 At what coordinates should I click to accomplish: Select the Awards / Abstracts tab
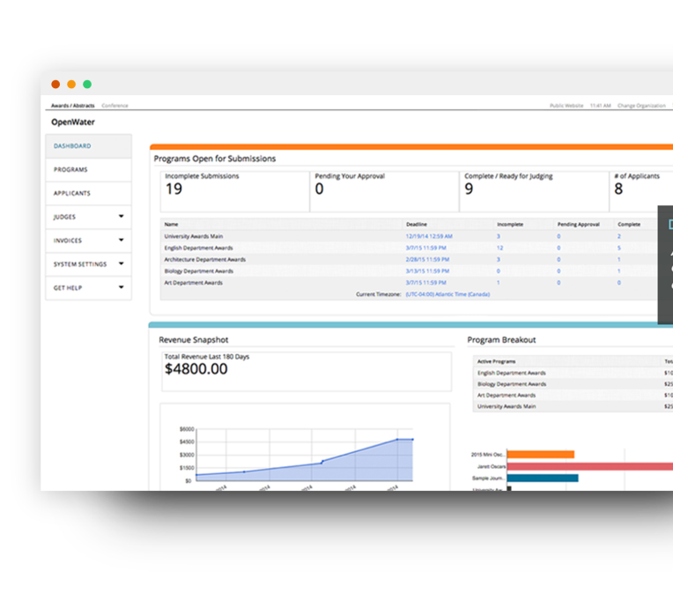coord(72,106)
